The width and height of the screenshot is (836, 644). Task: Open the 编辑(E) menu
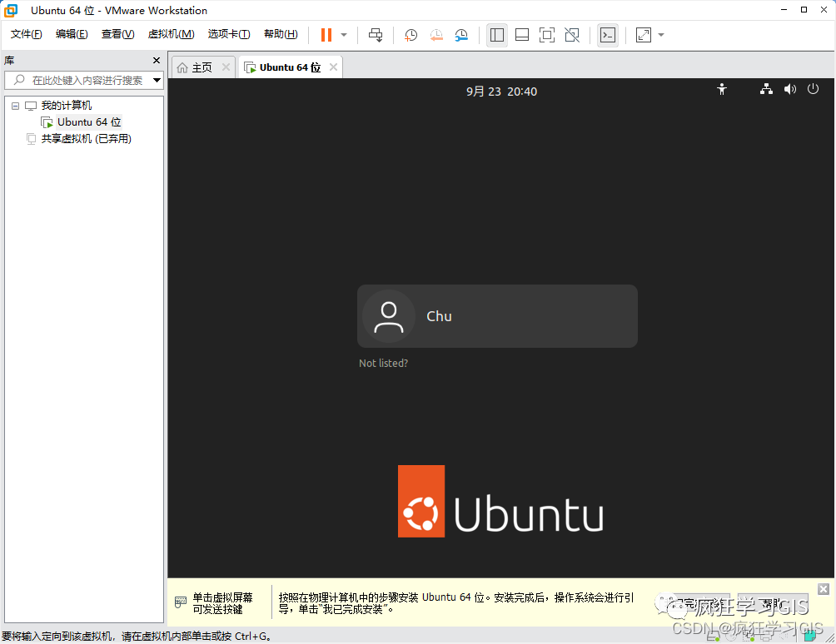(x=72, y=34)
